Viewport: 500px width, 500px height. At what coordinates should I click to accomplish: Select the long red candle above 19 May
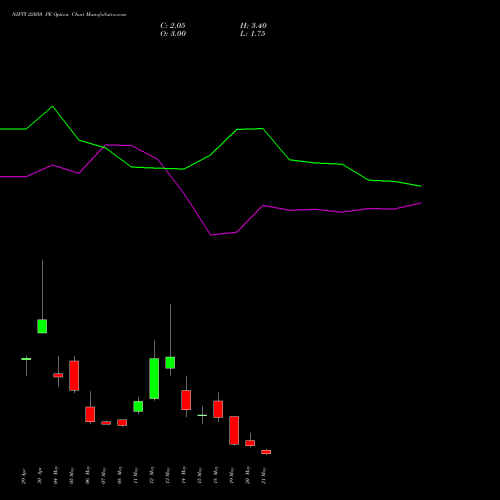pyautogui.click(x=234, y=430)
